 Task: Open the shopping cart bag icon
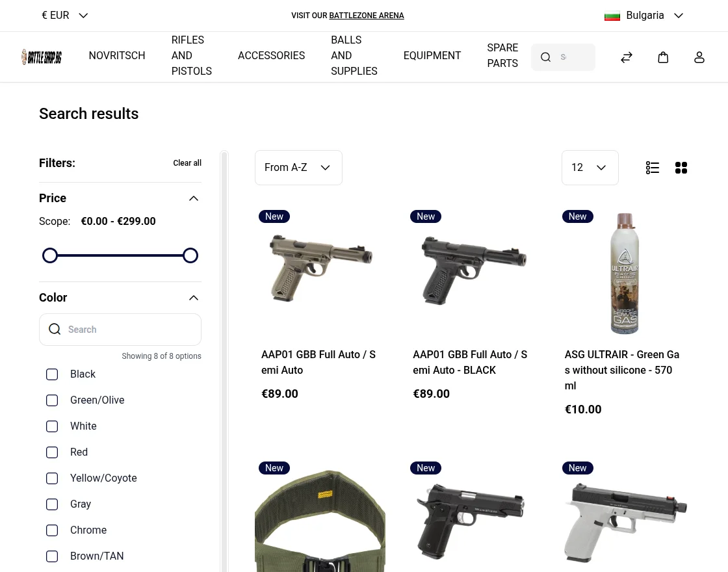[663, 57]
